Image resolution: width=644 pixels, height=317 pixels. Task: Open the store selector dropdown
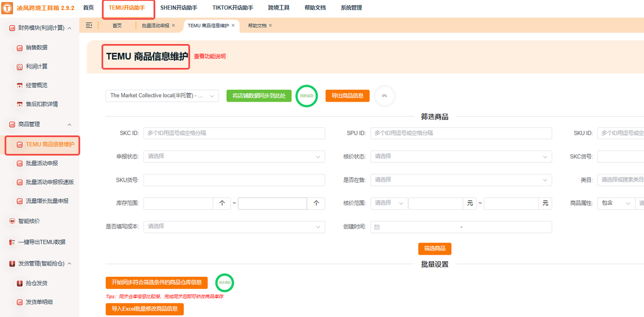(x=162, y=95)
